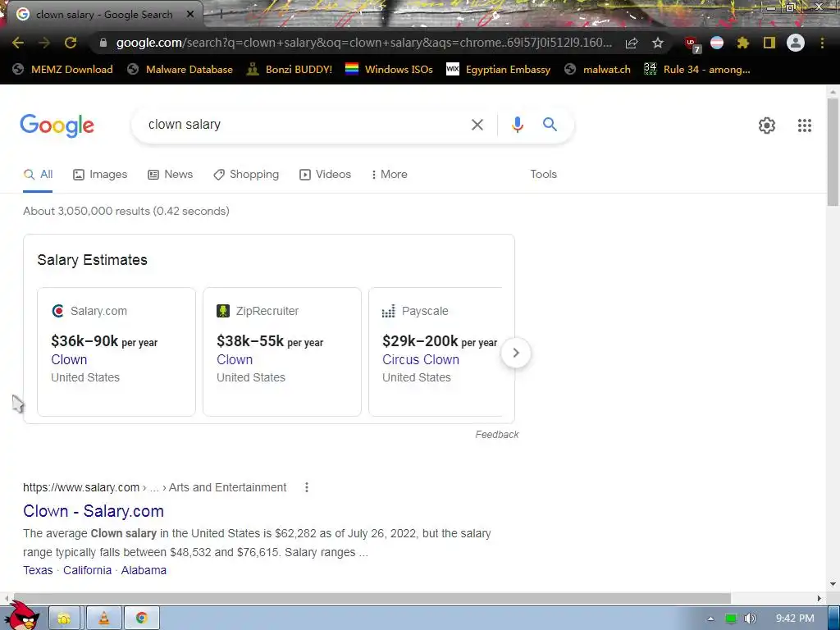840x630 pixels.
Task: Expand the More search options
Action: 389,175
